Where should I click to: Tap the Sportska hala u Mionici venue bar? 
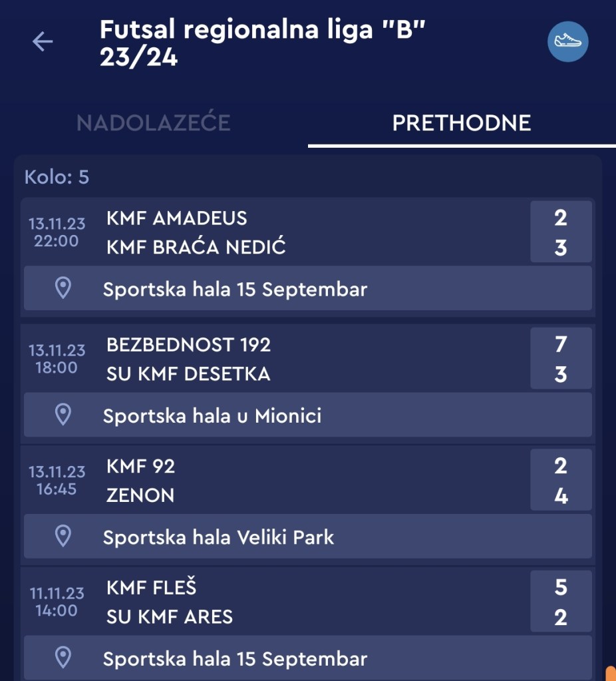coord(307,415)
